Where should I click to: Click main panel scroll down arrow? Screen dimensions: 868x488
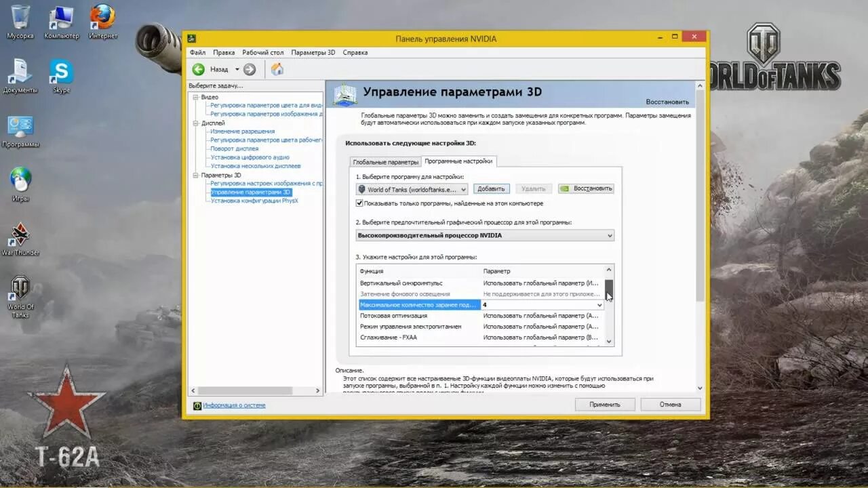(x=701, y=388)
